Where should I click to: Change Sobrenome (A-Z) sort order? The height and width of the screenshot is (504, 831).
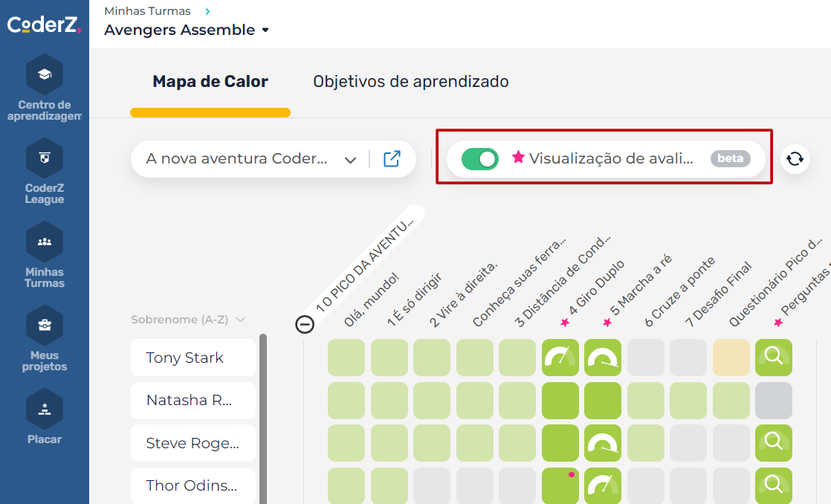[188, 320]
